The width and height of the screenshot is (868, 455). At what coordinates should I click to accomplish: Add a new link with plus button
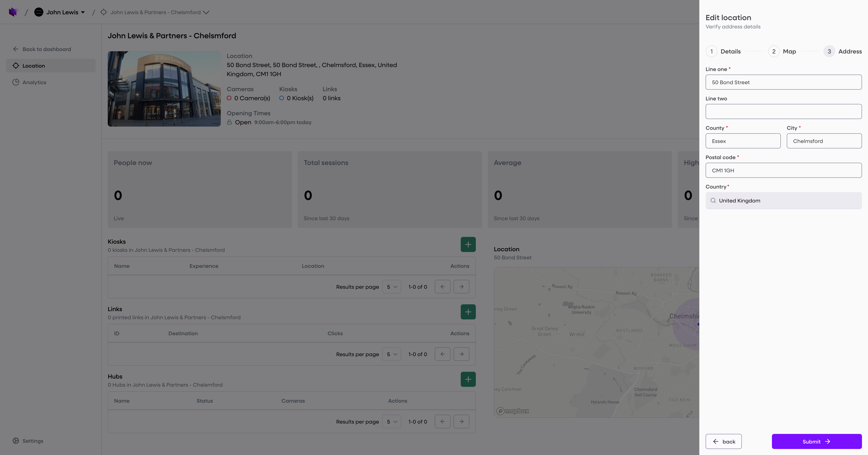coord(468,312)
